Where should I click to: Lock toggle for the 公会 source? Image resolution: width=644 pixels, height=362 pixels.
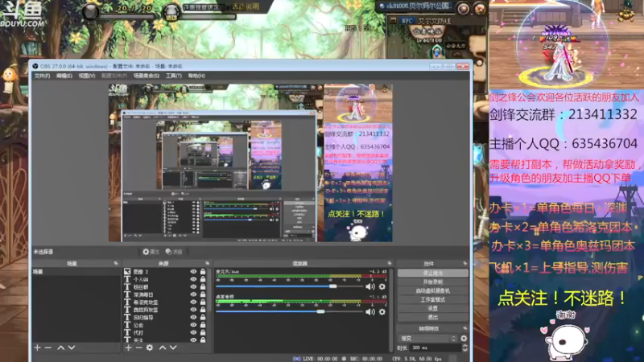(203, 325)
